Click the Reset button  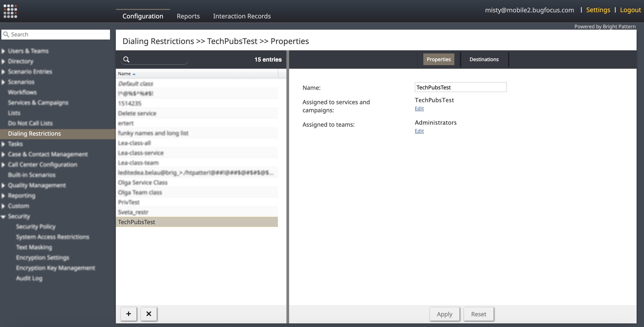click(479, 314)
